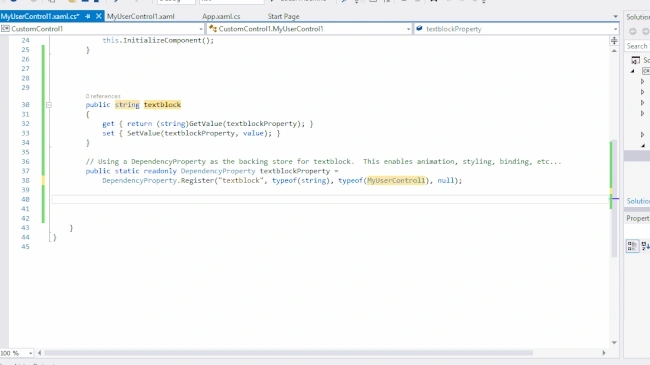Click the horizontal scrollbar left arrow
Image resolution: width=650 pixels, height=365 pixels.
(39, 353)
